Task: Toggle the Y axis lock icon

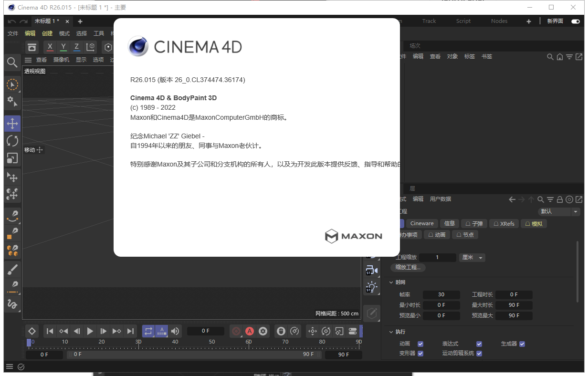Action: click(x=63, y=47)
